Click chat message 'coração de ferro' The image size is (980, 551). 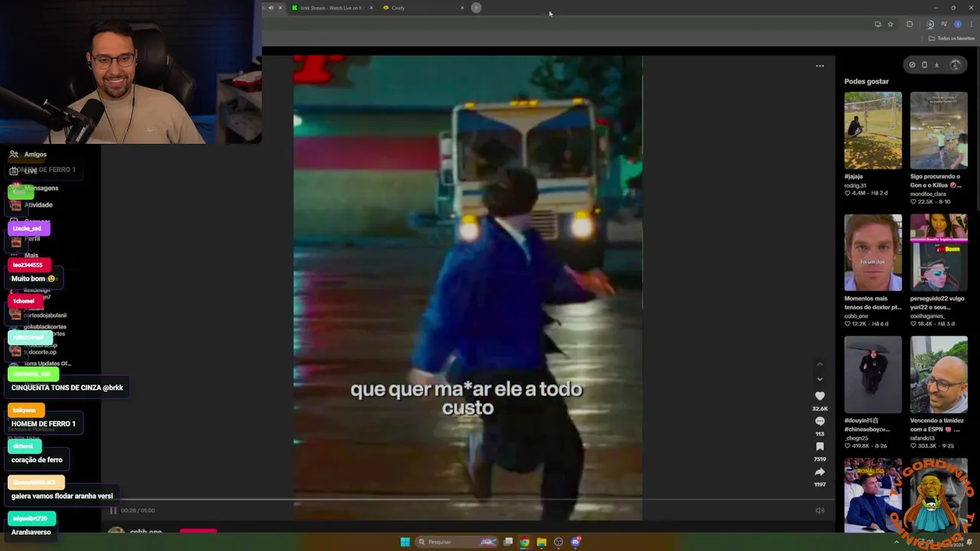click(37, 460)
